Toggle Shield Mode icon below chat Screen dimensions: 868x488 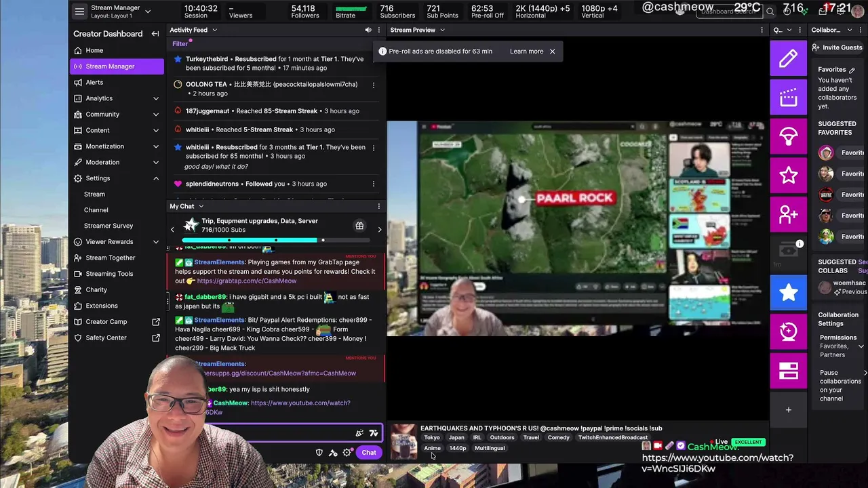[319, 453]
